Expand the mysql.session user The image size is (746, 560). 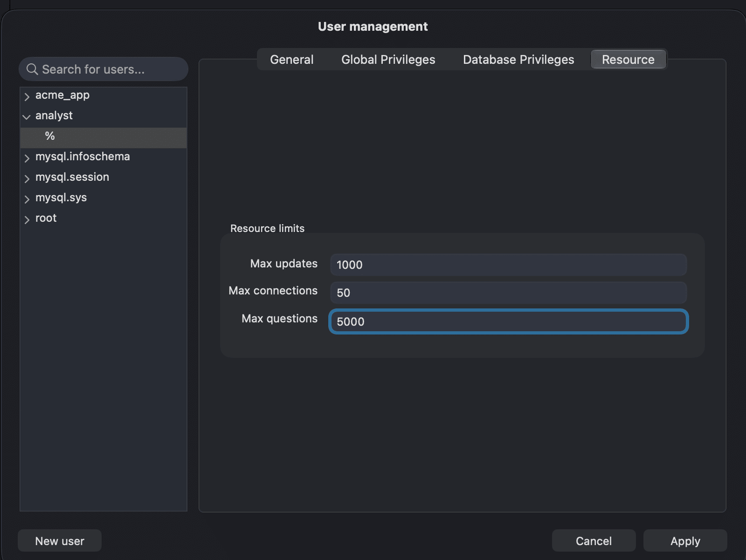point(27,178)
